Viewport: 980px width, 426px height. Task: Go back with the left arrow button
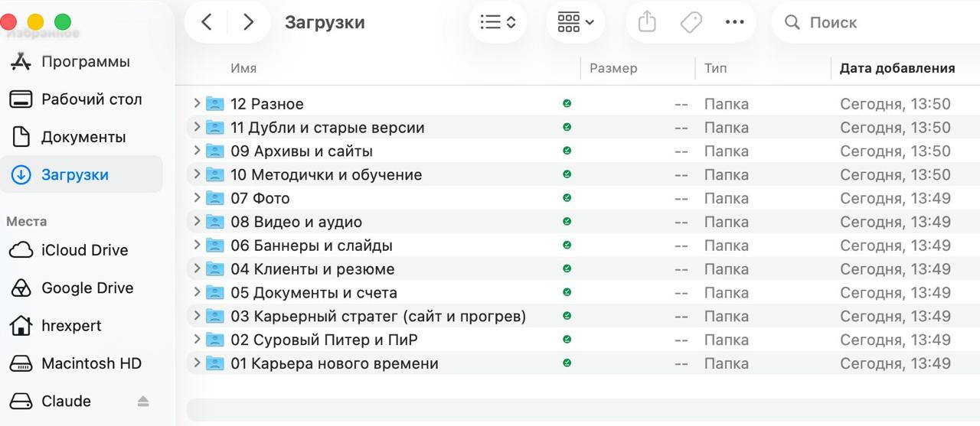click(207, 22)
